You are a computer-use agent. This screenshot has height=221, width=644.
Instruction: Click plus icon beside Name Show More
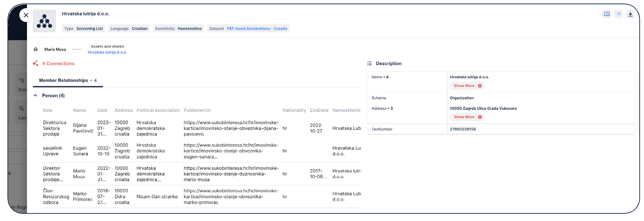pos(480,86)
